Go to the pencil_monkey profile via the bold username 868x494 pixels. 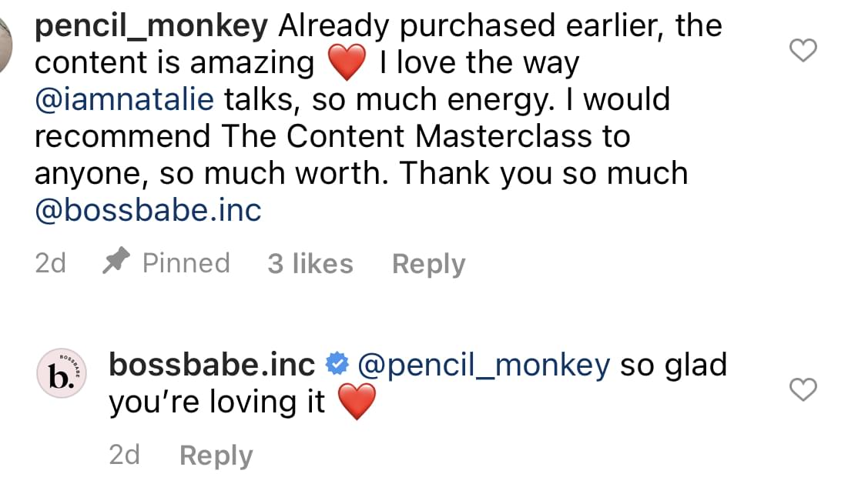pos(152,27)
